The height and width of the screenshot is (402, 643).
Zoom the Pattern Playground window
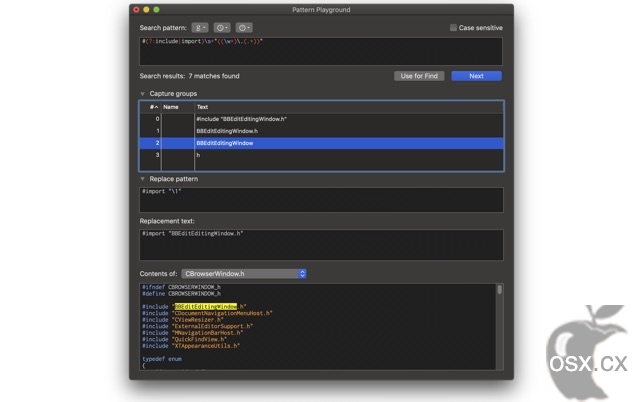156,9
